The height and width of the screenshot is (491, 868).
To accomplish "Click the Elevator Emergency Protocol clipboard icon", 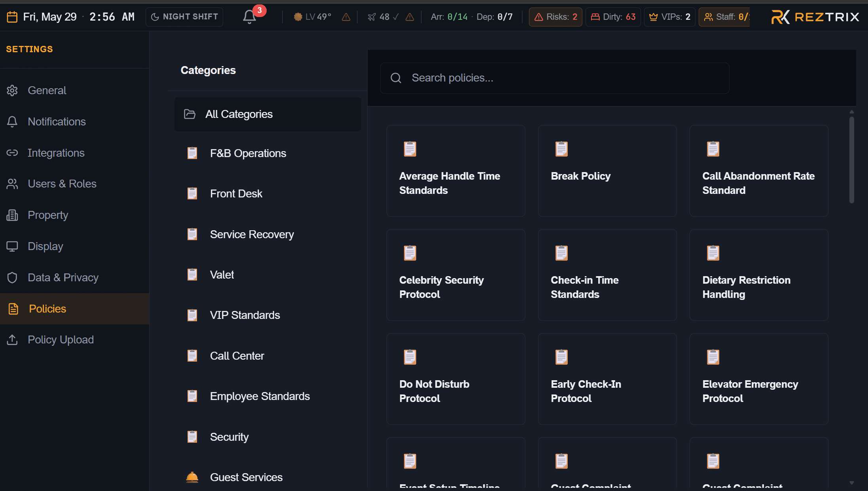I will coord(713,357).
